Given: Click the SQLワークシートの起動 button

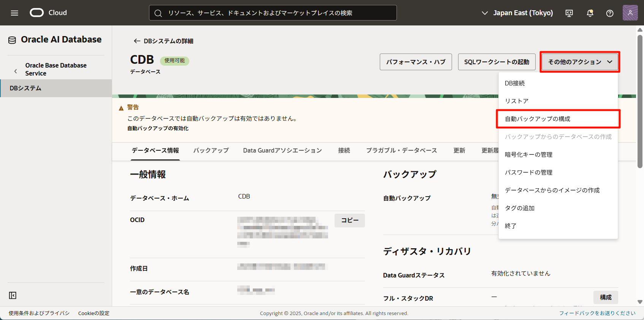Looking at the screenshot, I should (496, 62).
